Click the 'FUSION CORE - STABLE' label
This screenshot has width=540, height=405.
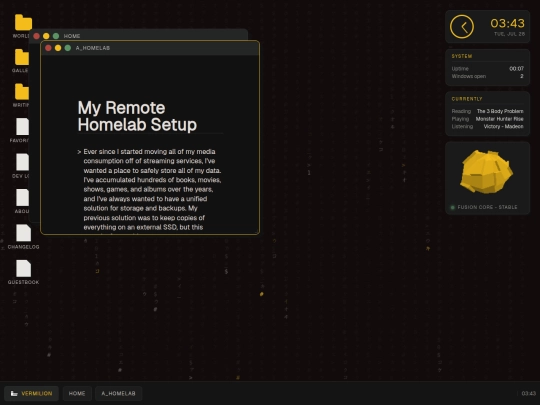tap(487, 207)
